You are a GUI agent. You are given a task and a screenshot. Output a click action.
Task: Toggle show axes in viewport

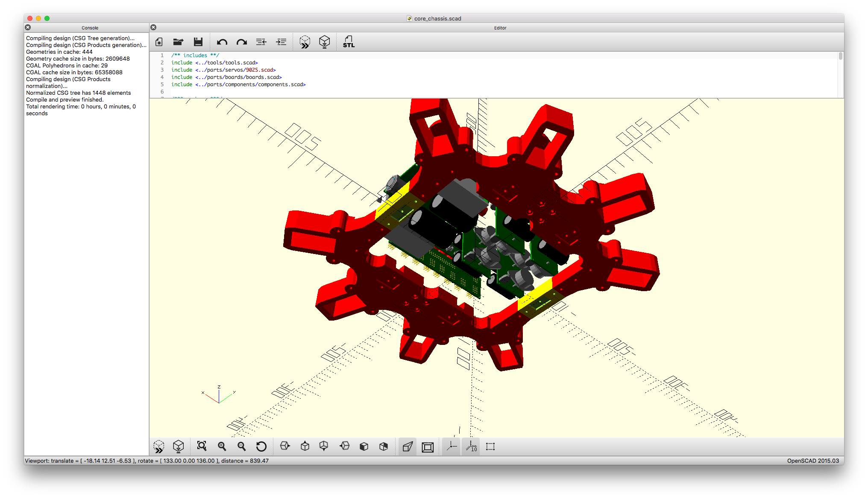tap(451, 446)
